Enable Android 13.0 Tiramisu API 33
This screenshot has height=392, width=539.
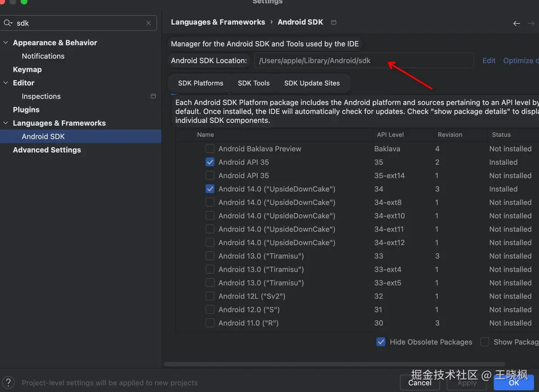tap(210, 256)
